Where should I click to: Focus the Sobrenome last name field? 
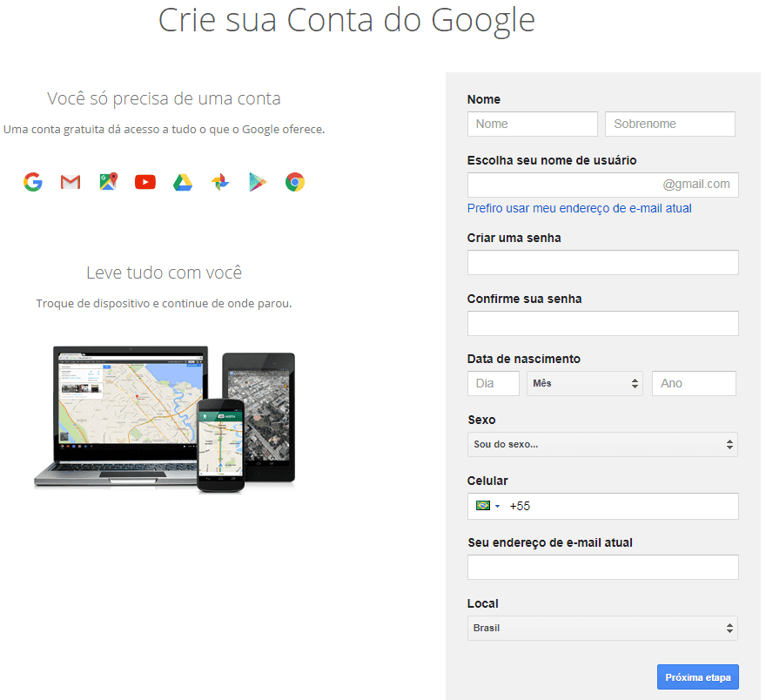coord(669,125)
